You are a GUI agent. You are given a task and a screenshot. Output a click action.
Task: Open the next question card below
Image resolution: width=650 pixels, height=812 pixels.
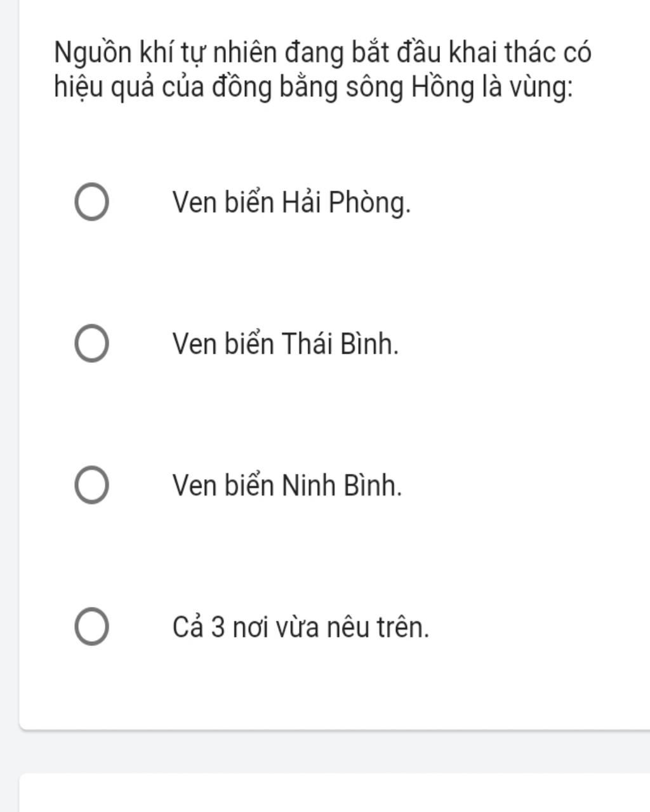coord(335,792)
